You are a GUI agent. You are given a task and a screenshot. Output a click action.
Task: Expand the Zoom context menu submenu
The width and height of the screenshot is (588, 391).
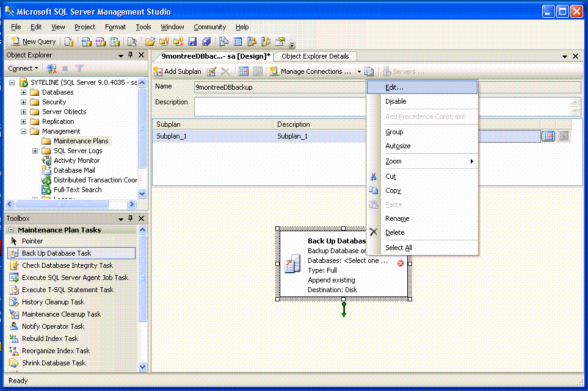coord(394,161)
